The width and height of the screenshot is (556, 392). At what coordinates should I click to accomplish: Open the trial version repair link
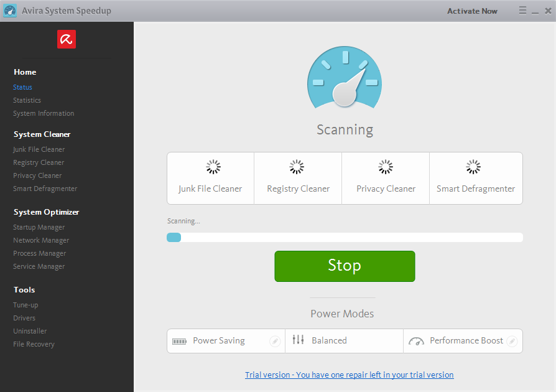tap(349, 375)
